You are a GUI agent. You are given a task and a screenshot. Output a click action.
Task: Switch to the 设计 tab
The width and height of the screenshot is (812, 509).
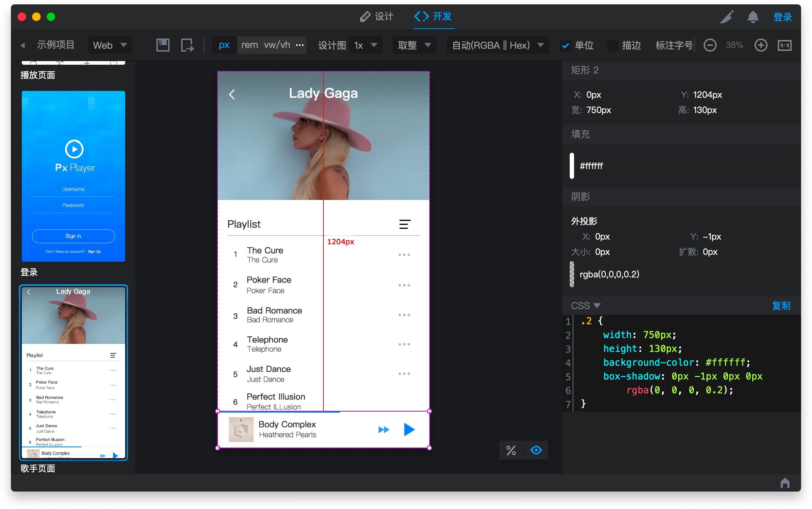(x=377, y=16)
